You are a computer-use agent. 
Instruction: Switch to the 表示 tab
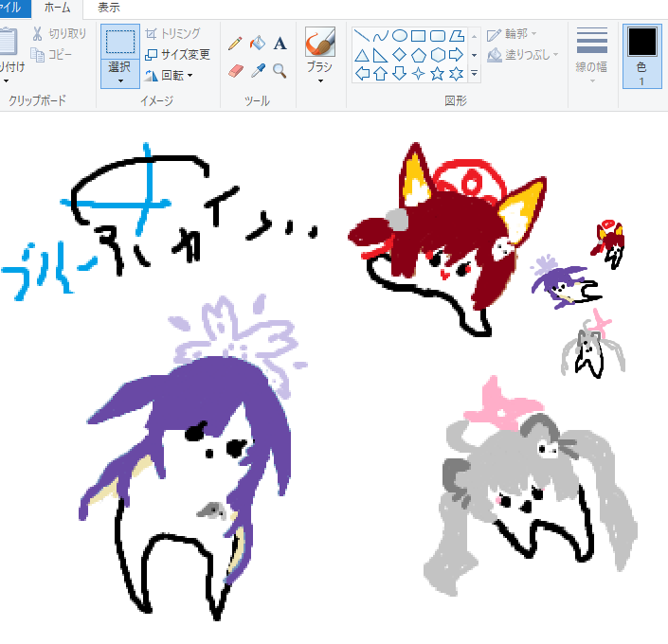click(109, 8)
